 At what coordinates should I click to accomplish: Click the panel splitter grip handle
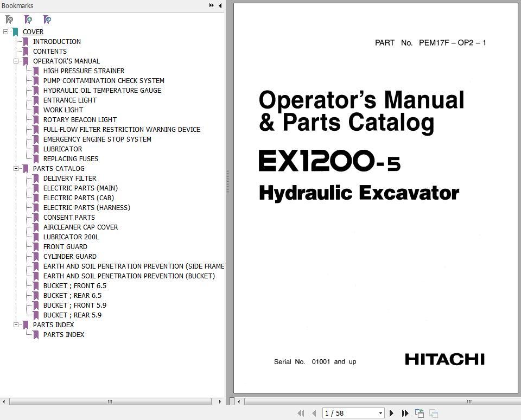point(228,181)
